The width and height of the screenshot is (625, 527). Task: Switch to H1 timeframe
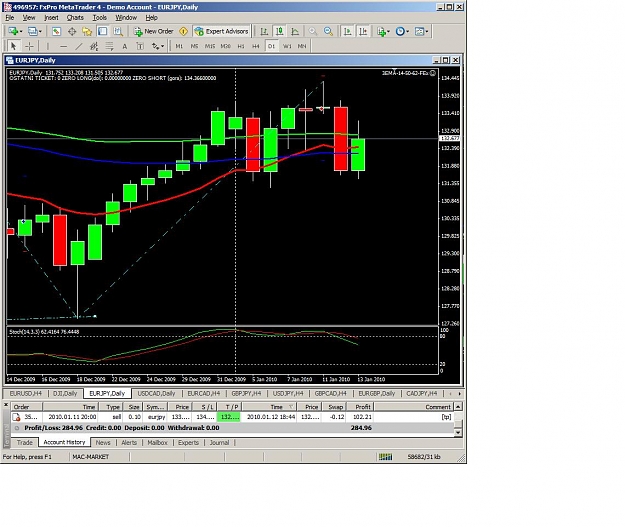pyautogui.click(x=241, y=46)
